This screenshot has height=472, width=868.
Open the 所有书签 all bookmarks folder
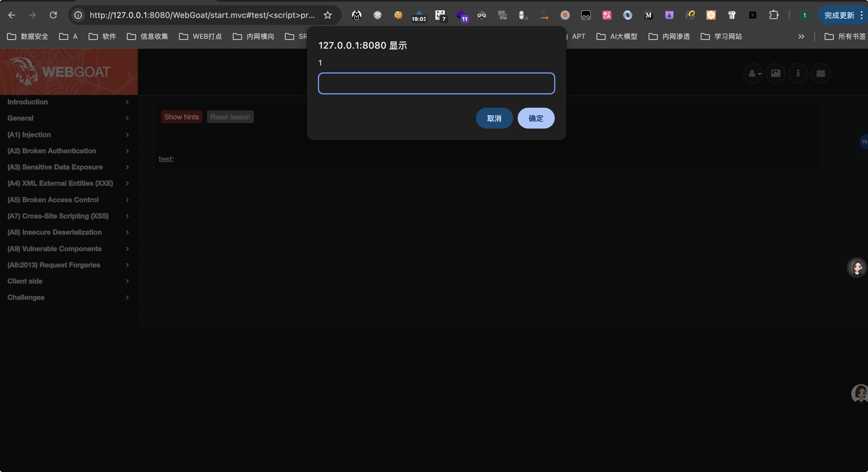[x=845, y=36]
